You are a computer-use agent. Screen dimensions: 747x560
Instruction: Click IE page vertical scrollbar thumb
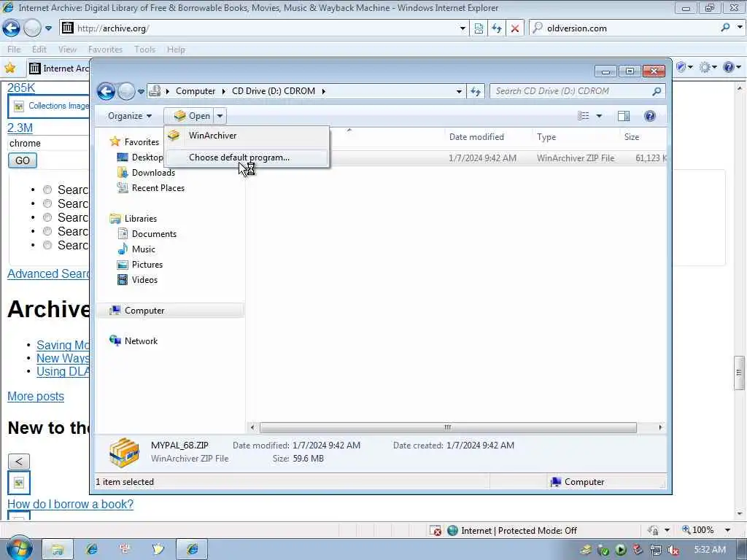click(x=740, y=373)
